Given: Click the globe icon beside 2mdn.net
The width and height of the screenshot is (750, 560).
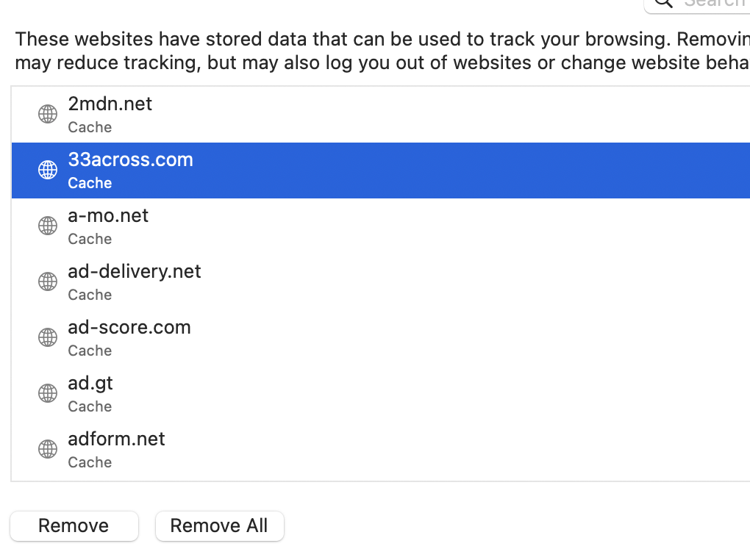Looking at the screenshot, I should point(48,114).
